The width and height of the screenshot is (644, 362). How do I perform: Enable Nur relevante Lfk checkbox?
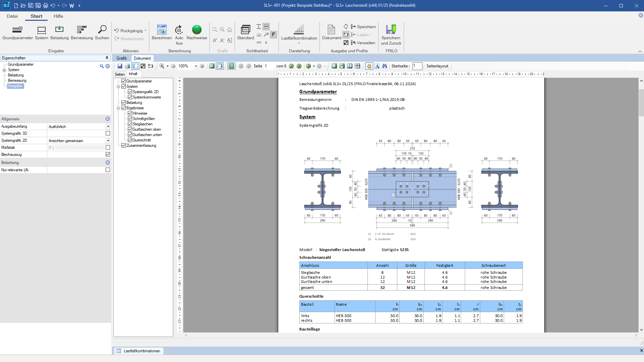pyautogui.click(x=108, y=170)
